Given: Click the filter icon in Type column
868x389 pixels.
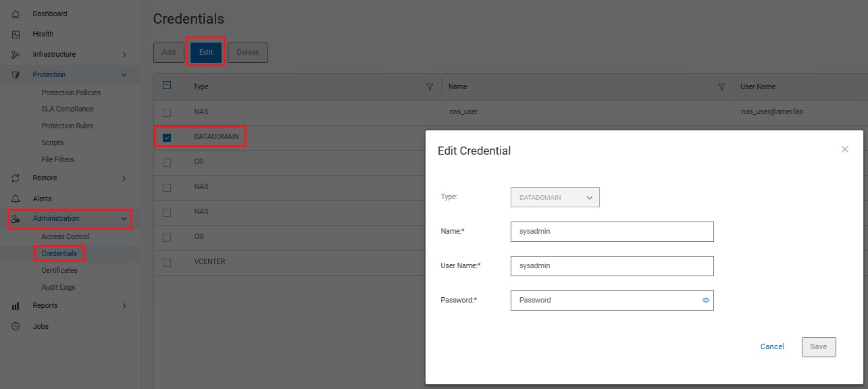Looking at the screenshot, I should (x=430, y=86).
